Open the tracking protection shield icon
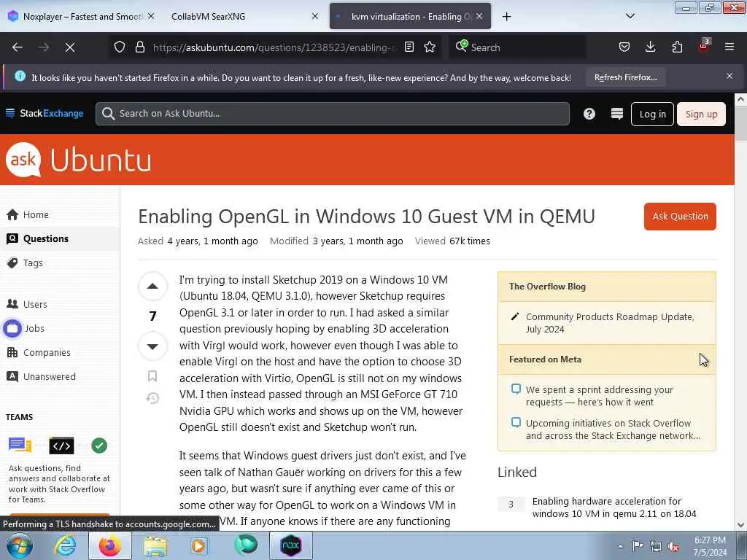 coord(120,47)
